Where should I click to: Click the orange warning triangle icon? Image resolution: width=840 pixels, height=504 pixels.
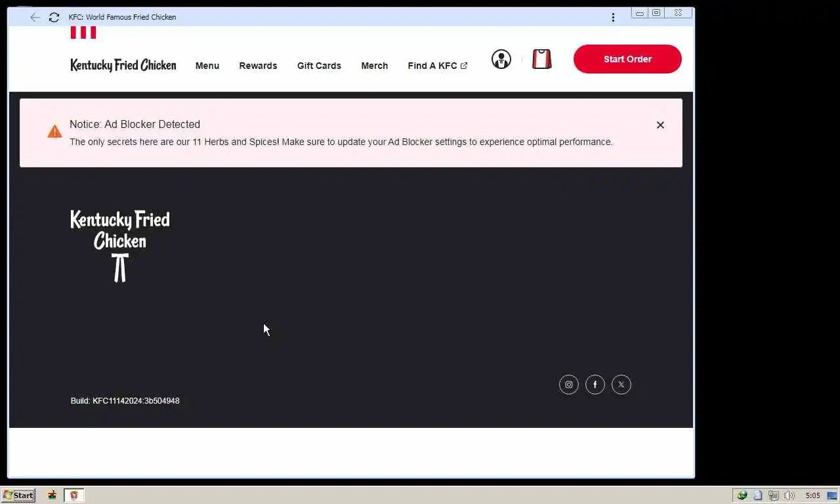pyautogui.click(x=54, y=132)
